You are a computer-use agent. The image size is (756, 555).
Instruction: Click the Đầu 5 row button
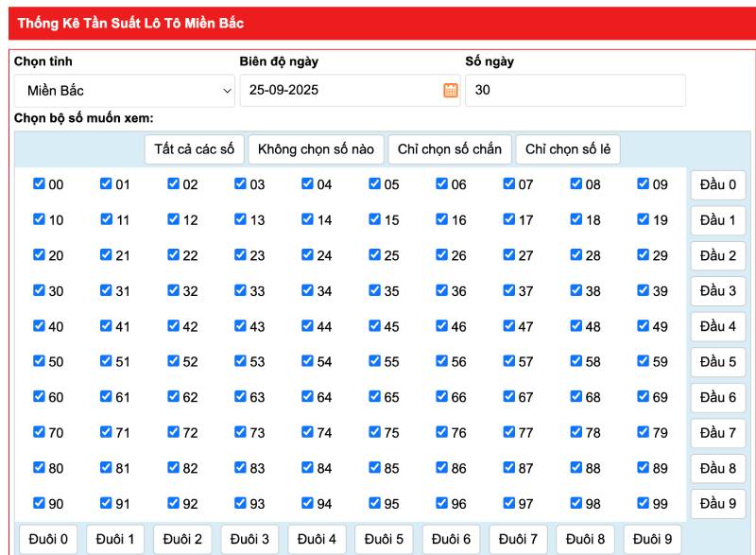coord(717,362)
